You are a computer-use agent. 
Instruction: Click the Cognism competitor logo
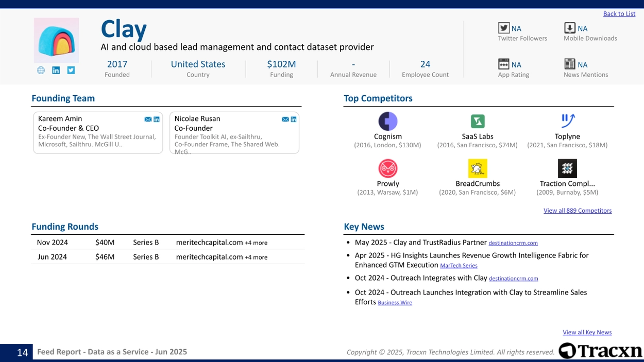tap(387, 121)
